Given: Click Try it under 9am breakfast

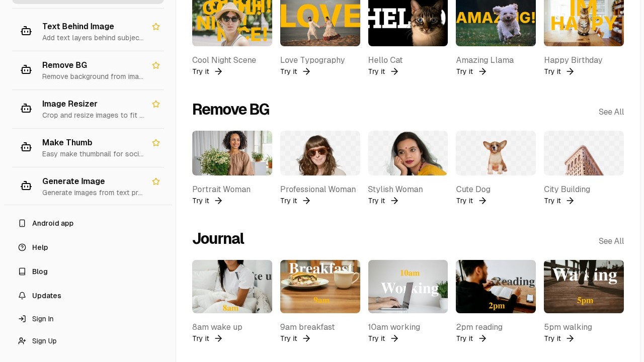Looking at the screenshot, I should tap(289, 338).
